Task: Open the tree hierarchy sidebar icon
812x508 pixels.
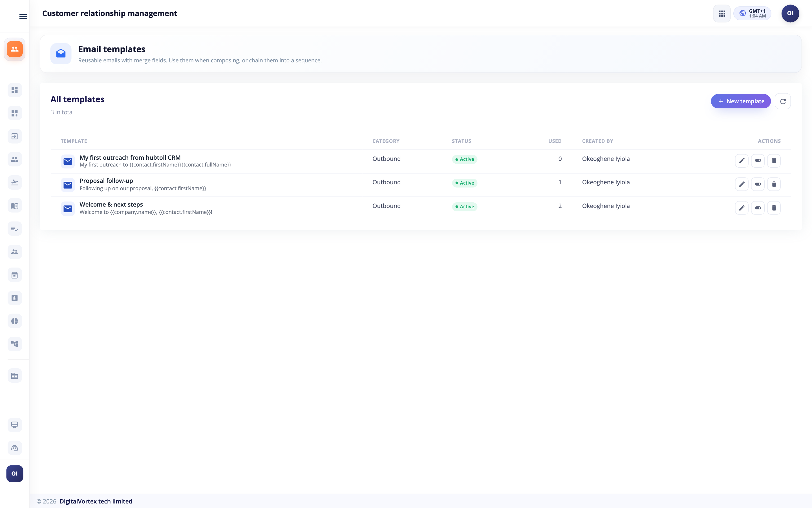Action: click(x=15, y=344)
